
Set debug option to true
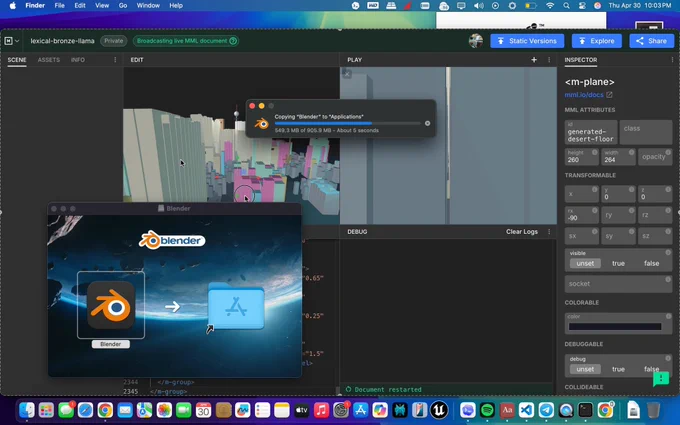point(618,369)
